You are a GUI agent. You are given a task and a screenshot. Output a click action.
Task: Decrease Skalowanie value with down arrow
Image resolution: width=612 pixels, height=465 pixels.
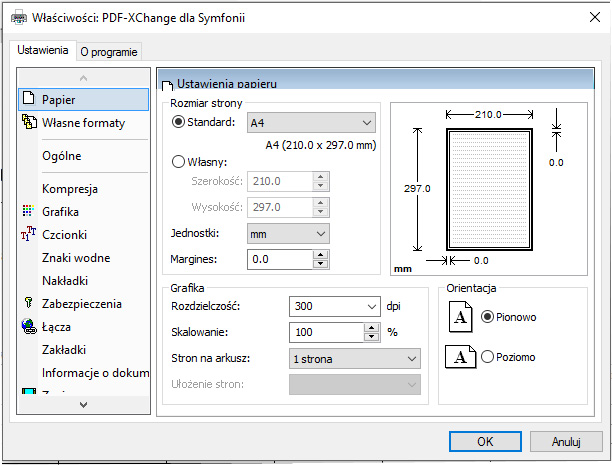(372, 337)
